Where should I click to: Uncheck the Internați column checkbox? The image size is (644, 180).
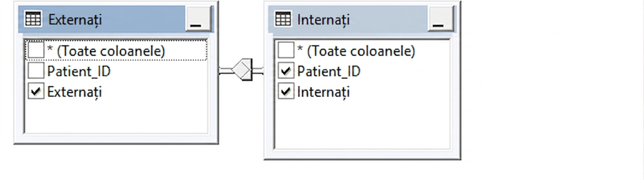tap(286, 91)
